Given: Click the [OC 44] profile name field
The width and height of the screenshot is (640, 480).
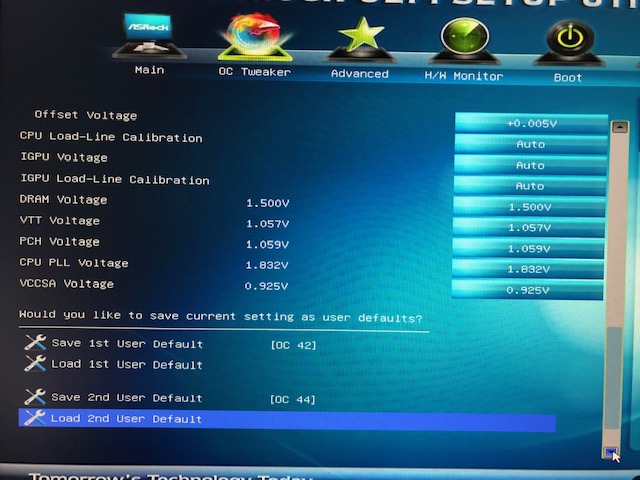Looking at the screenshot, I should 292,400.
